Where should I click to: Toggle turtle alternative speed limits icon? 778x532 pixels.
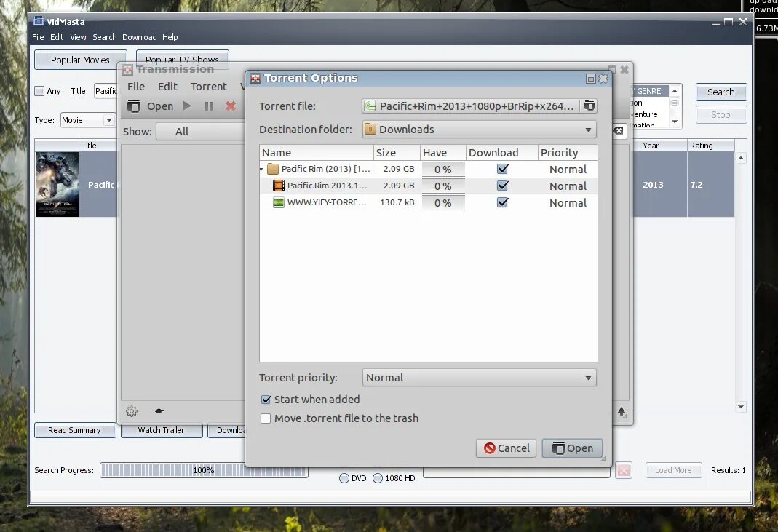(159, 411)
